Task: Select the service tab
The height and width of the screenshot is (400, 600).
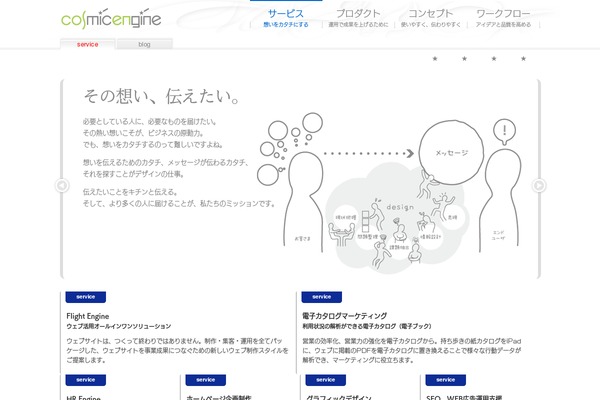Action: pyautogui.click(x=88, y=44)
